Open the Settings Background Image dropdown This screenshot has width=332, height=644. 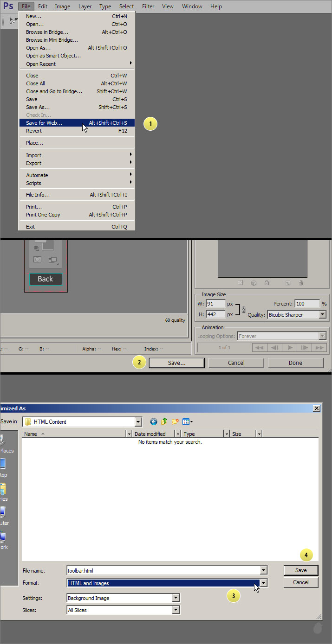pyautogui.click(x=176, y=598)
